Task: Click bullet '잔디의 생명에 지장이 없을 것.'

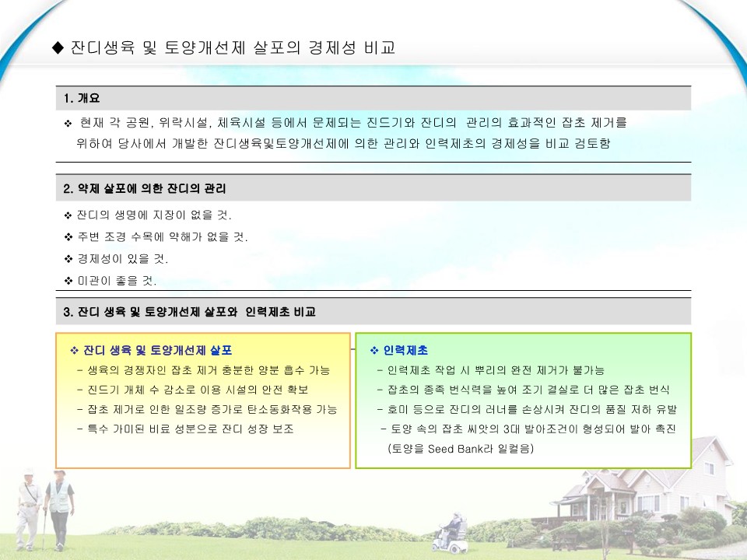Action: point(154,215)
